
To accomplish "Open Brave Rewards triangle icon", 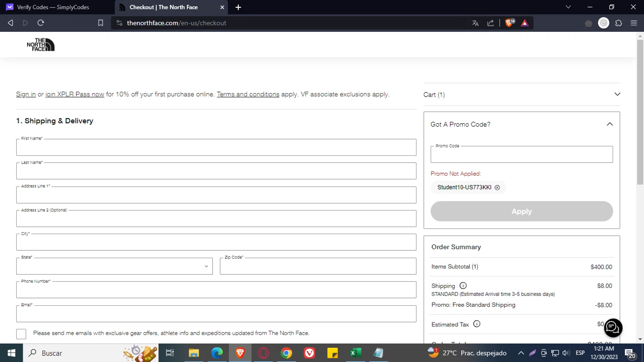I will click(x=525, y=23).
